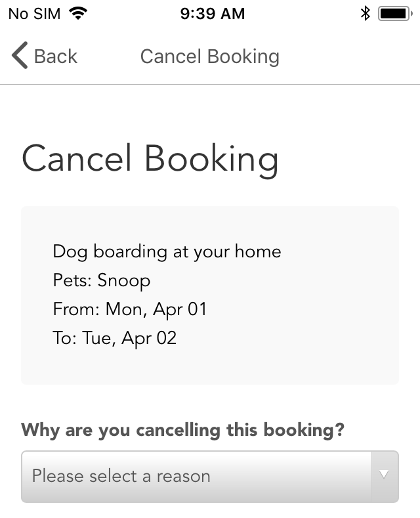Click 'Why are you cancelling this booking?' label
This screenshot has width=420, height=518.
click(182, 430)
